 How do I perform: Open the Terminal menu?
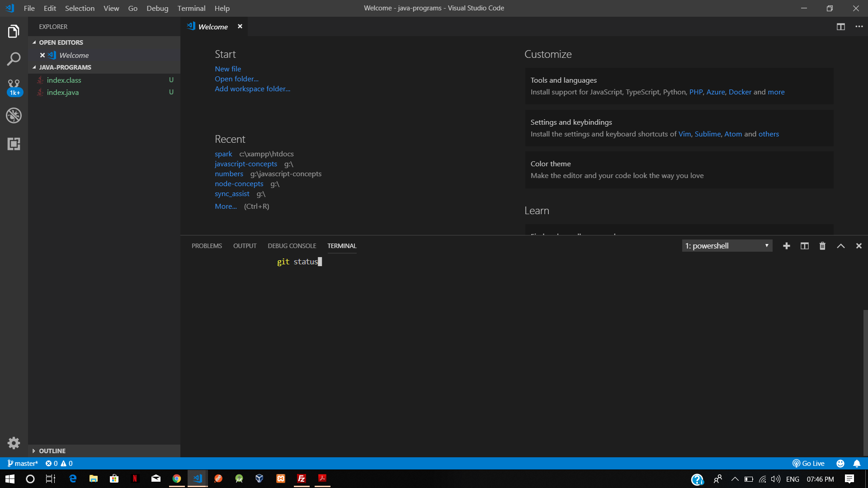191,8
